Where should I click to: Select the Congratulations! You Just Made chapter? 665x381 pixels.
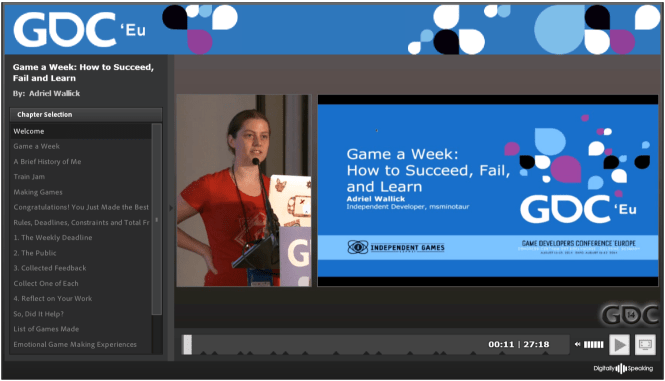point(81,207)
